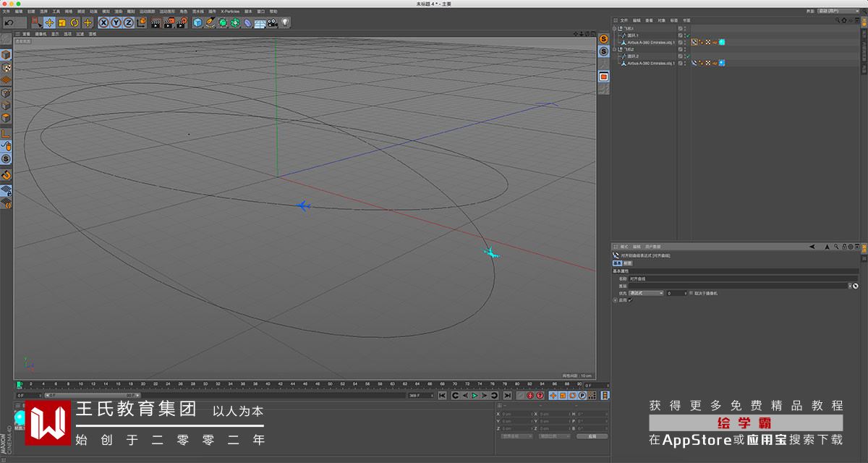Collapse the 飞机1 group in object tree
The height and width of the screenshot is (463, 868).
pos(614,29)
